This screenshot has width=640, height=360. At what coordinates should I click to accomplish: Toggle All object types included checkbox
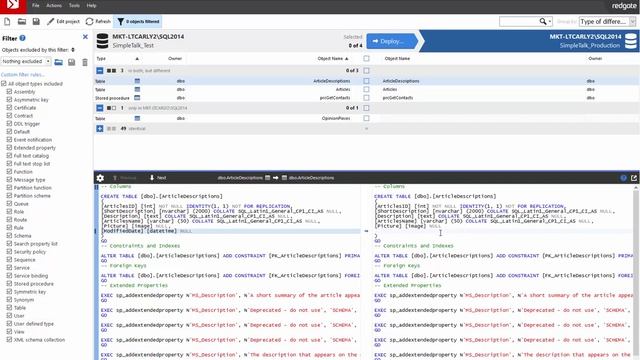(x=4, y=84)
